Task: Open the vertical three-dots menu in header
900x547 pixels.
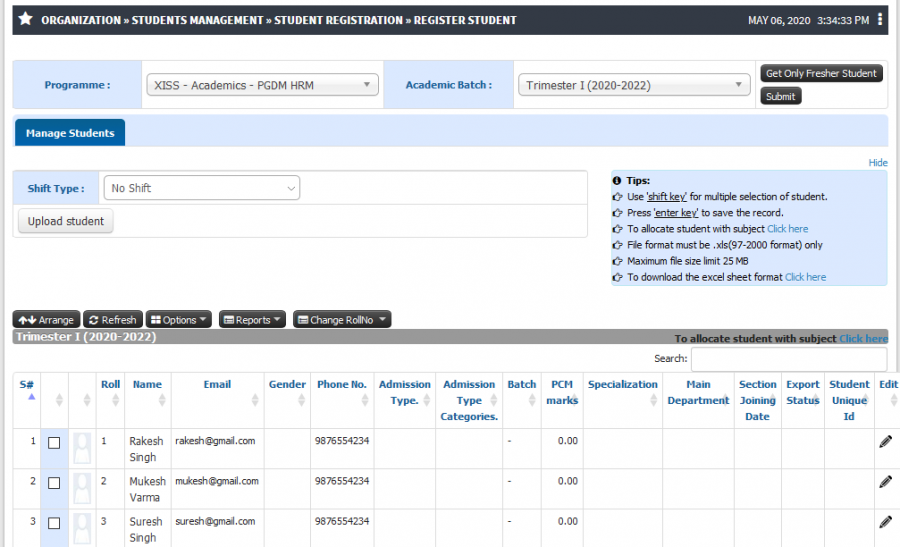Action: (x=880, y=20)
